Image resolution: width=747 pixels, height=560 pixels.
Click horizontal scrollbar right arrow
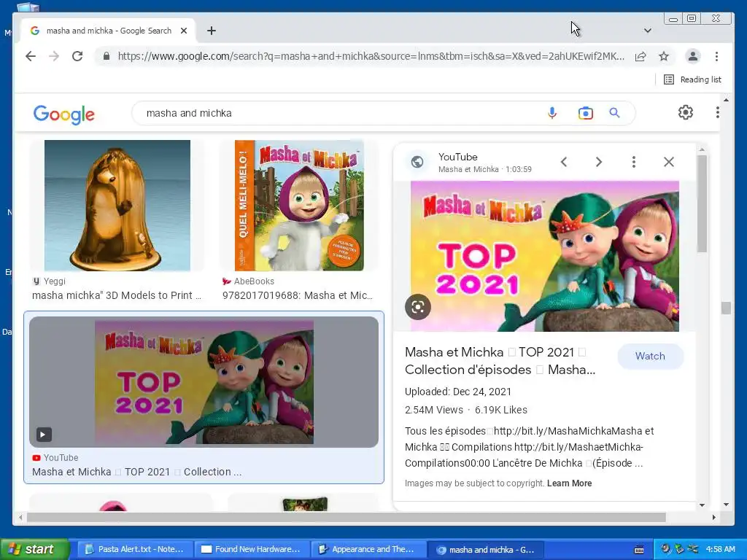pos(713,517)
